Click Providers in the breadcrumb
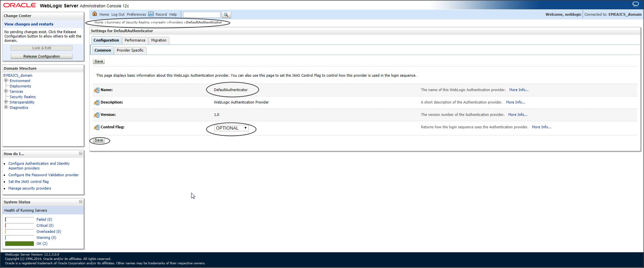This screenshot has height=268, width=644. [x=176, y=22]
